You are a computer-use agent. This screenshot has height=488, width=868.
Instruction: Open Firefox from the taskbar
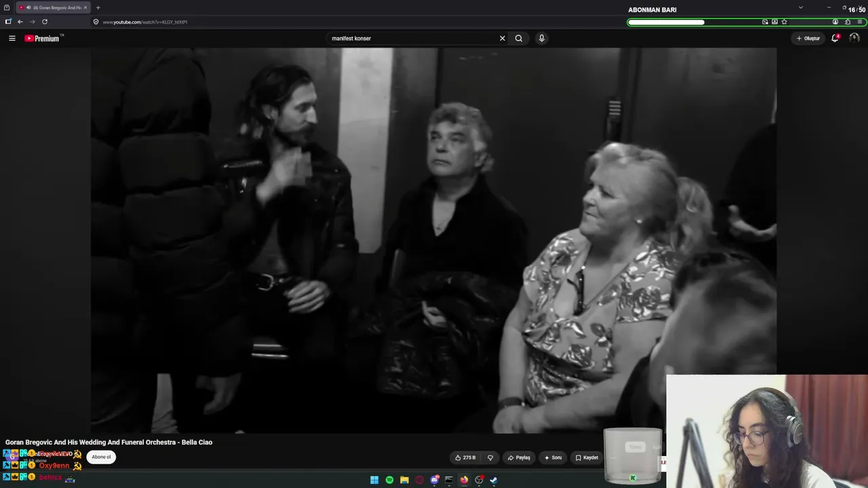coord(464,480)
